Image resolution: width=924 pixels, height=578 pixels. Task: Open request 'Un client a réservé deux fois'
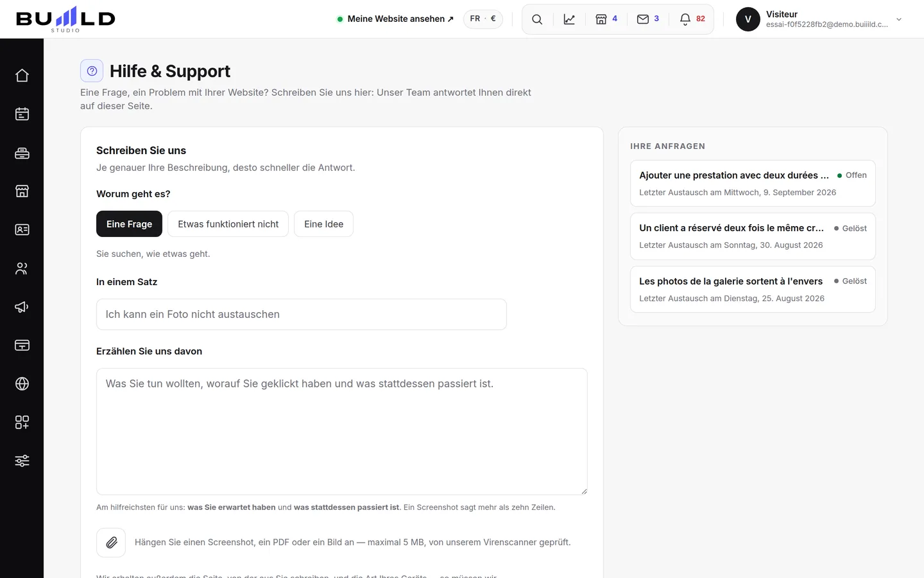[753, 236]
